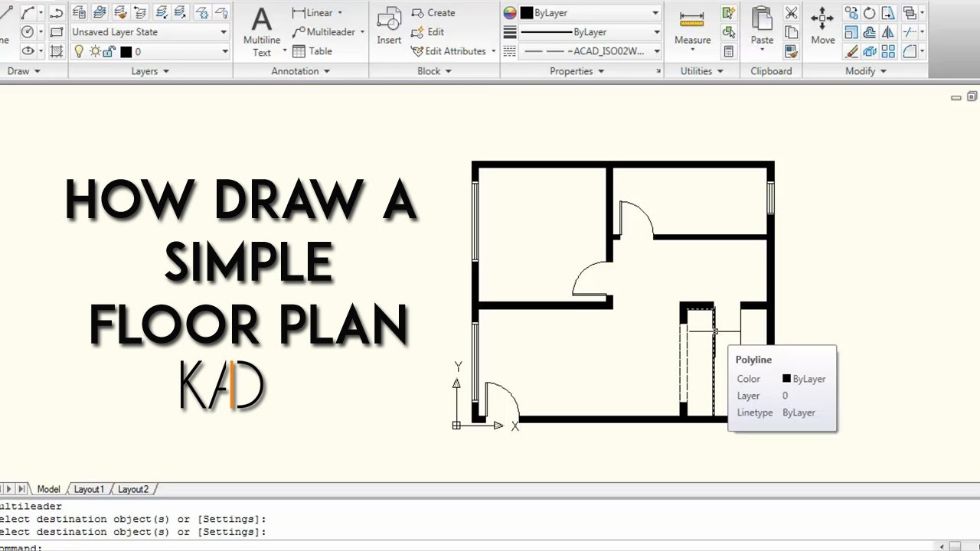Open the Quick Calculator icon

click(x=729, y=51)
